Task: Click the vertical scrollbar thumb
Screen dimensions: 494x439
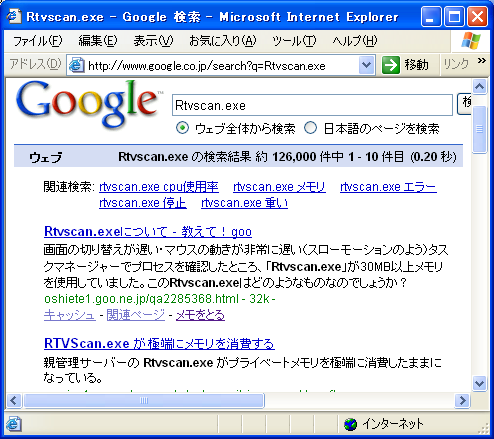Action: [x=479, y=129]
